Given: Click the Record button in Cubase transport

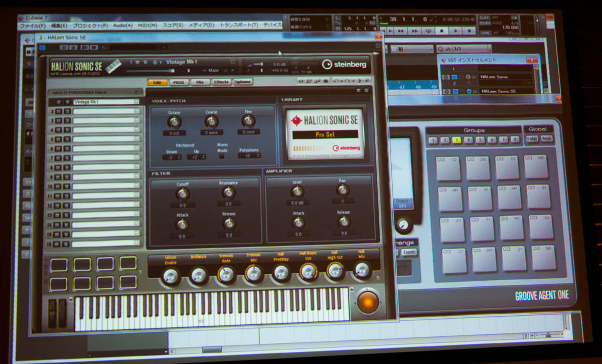Looking at the screenshot, I should pos(469,31).
